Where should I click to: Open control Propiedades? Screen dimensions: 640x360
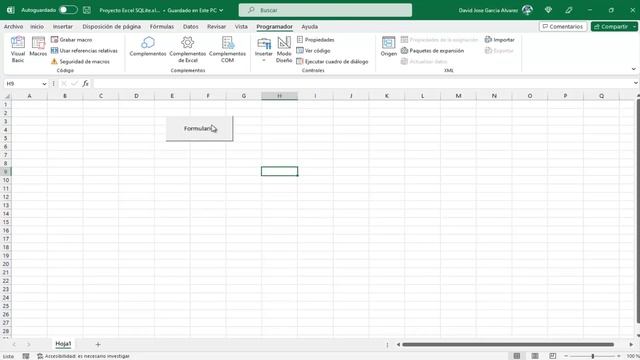point(316,40)
